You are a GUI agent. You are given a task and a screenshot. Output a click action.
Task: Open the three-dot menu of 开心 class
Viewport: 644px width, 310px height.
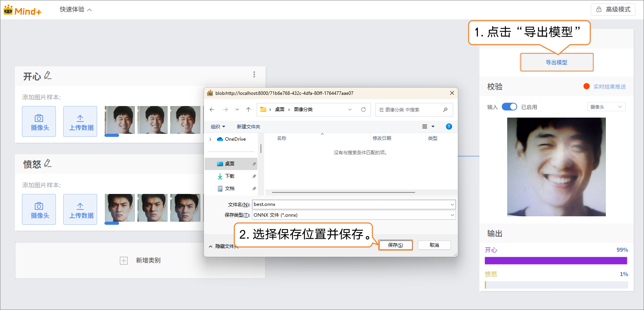pyautogui.click(x=254, y=74)
